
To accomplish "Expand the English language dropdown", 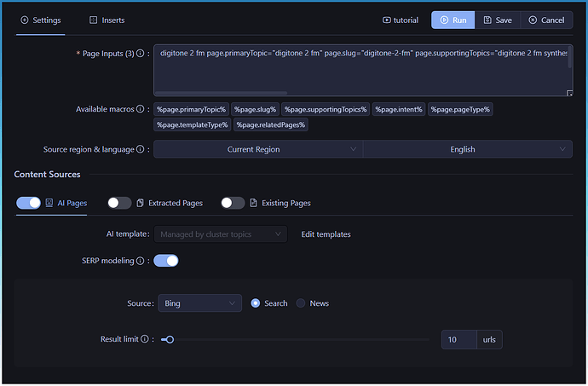I will 467,149.
